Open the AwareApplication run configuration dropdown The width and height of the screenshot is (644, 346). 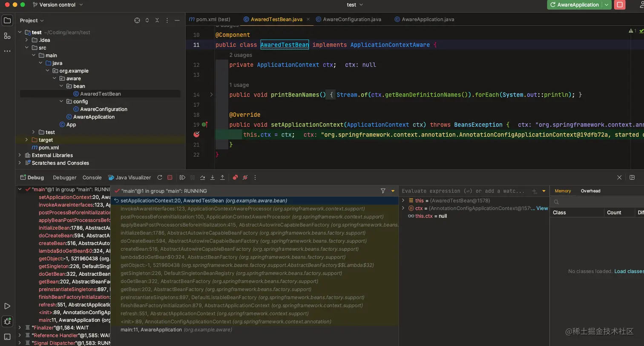(x=607, y=5)
